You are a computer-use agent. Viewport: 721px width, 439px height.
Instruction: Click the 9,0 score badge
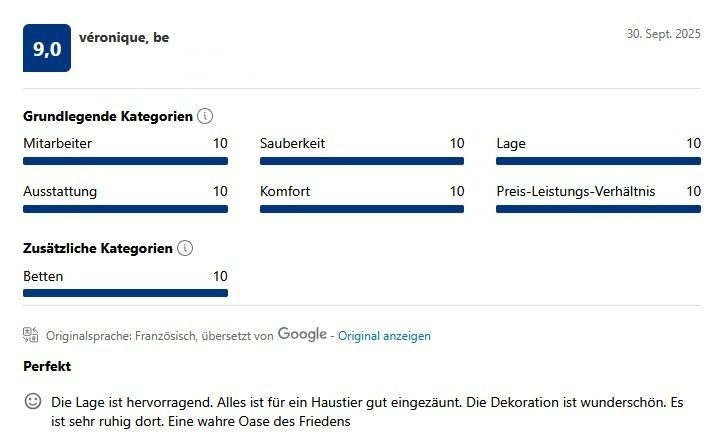coord(46,48)
